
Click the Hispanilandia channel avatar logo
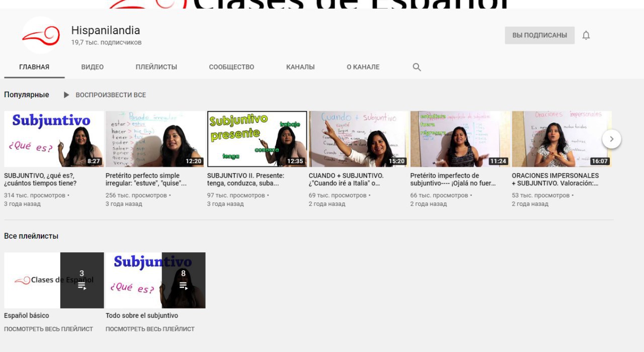pyautogui.click(x=41, y=35)
